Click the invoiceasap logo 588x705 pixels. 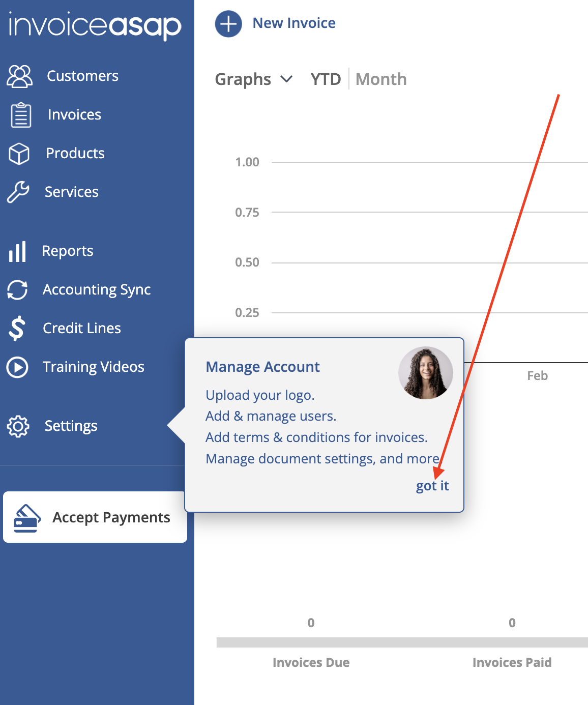pos(95,25)
